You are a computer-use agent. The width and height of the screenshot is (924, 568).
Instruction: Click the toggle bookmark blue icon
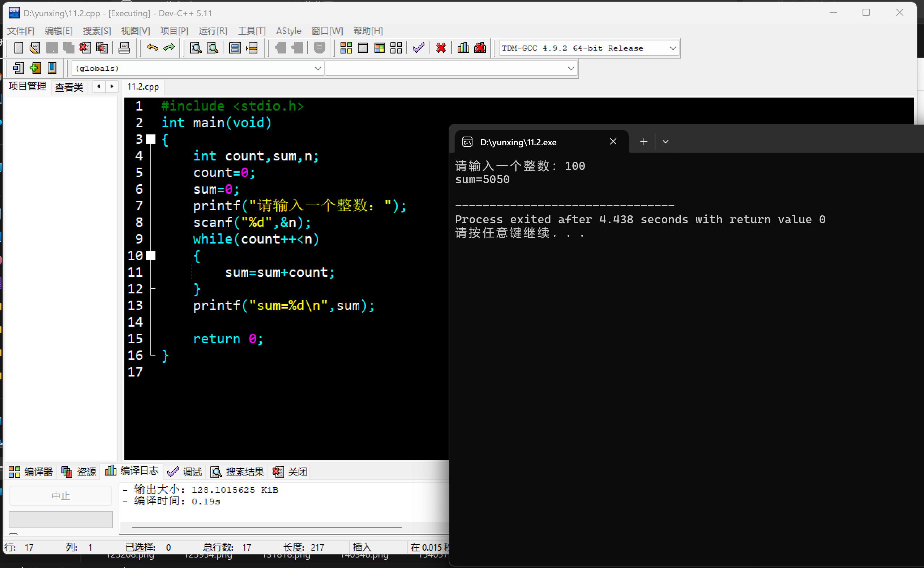pos(52,68)
